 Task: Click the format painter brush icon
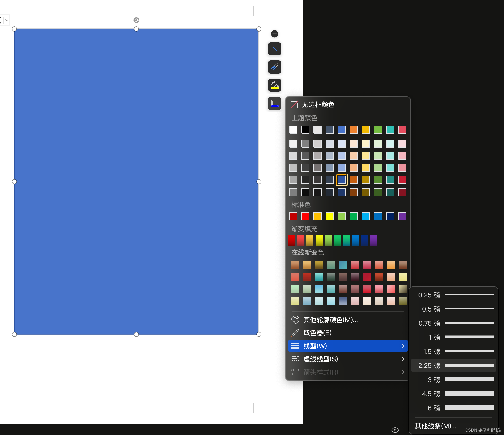274,67
